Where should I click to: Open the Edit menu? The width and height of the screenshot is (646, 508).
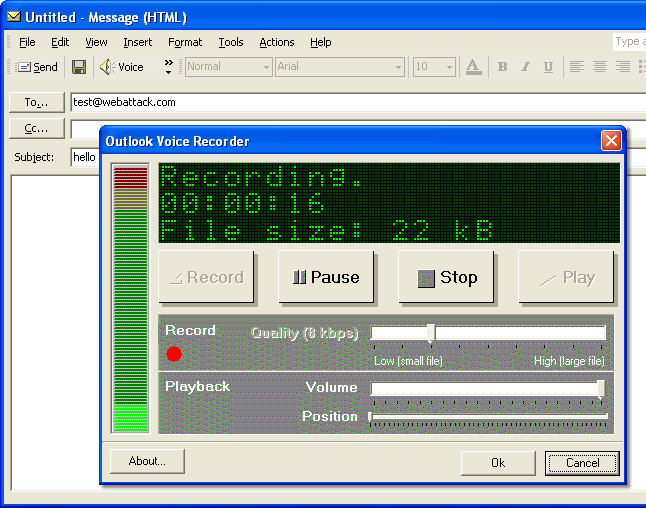(x=60, y=42)
